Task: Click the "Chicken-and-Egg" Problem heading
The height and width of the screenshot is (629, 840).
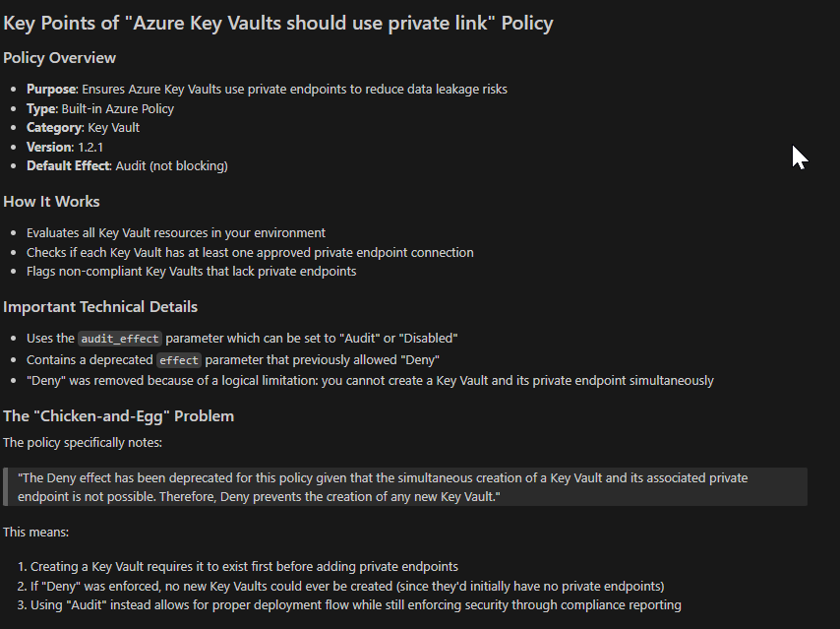Action: (x=118, y=415)
